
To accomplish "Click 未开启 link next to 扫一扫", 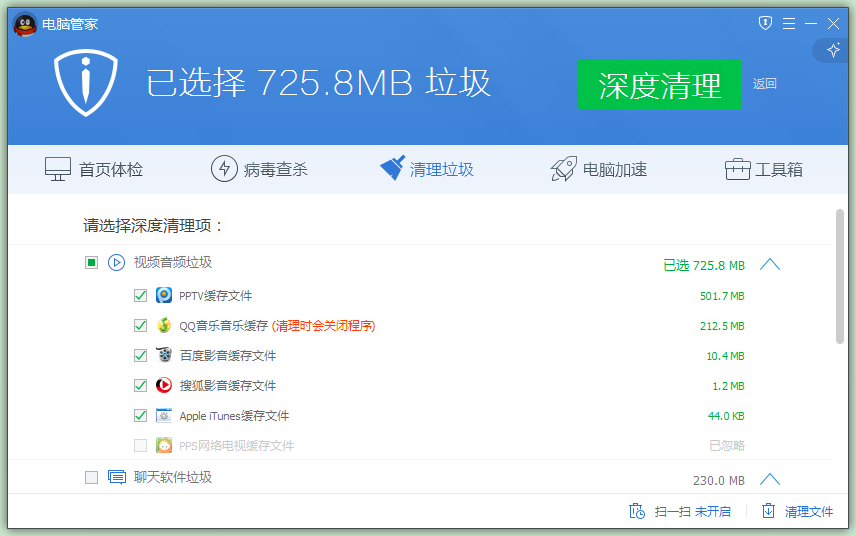I will point(713,511).
